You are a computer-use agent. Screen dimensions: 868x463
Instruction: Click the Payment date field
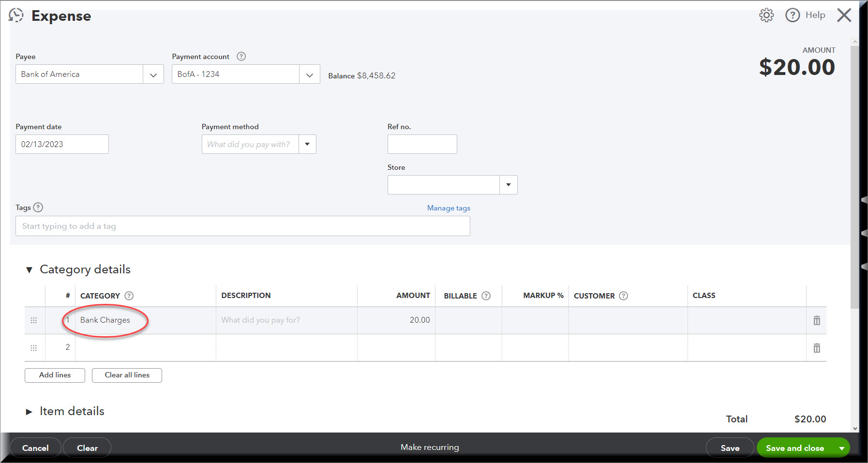[62, 144]
